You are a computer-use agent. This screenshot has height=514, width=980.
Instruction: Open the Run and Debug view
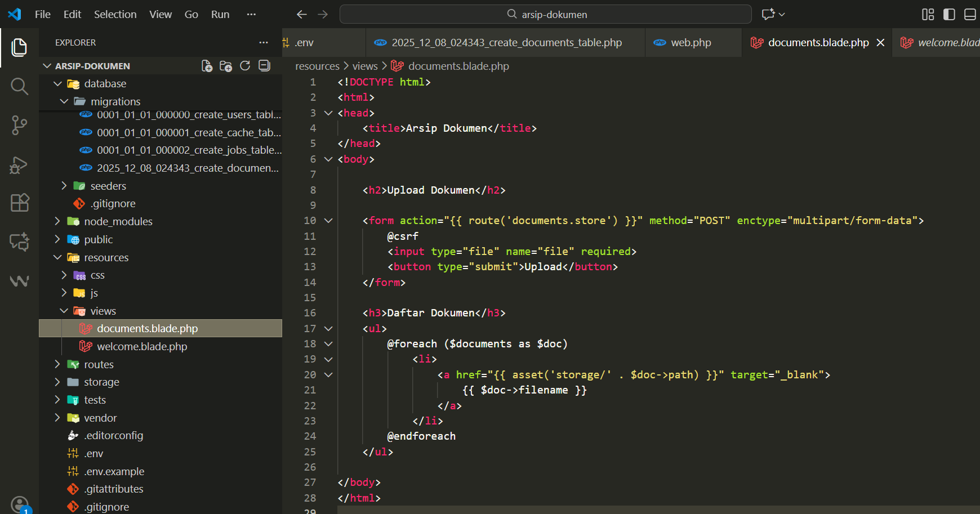pos(19,164)
